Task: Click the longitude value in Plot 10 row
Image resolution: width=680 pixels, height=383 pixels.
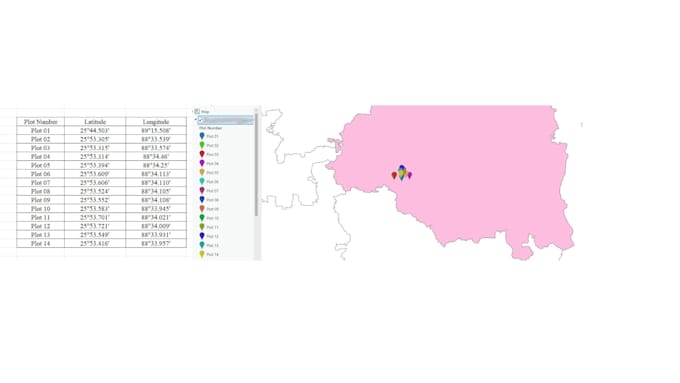Action: click(x=156, y=209)
